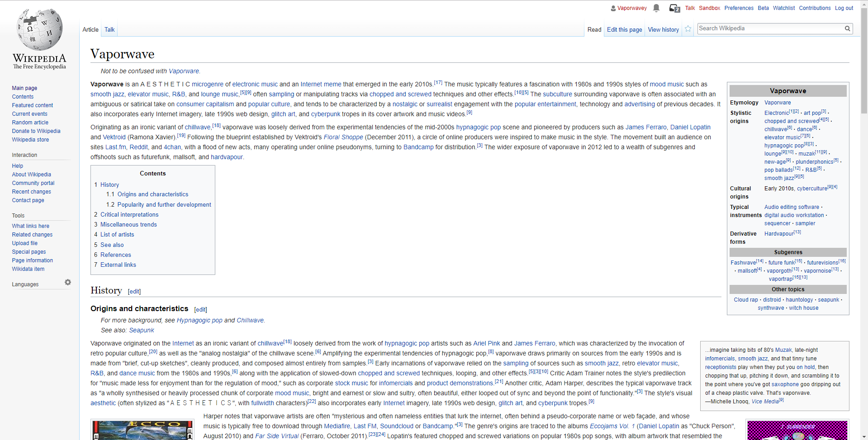Open the Article tab

90,29
